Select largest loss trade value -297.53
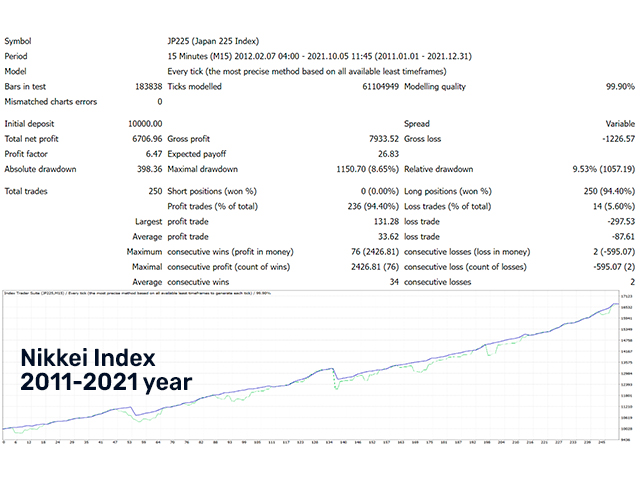 pyautogui.click(x=621, y=222)
